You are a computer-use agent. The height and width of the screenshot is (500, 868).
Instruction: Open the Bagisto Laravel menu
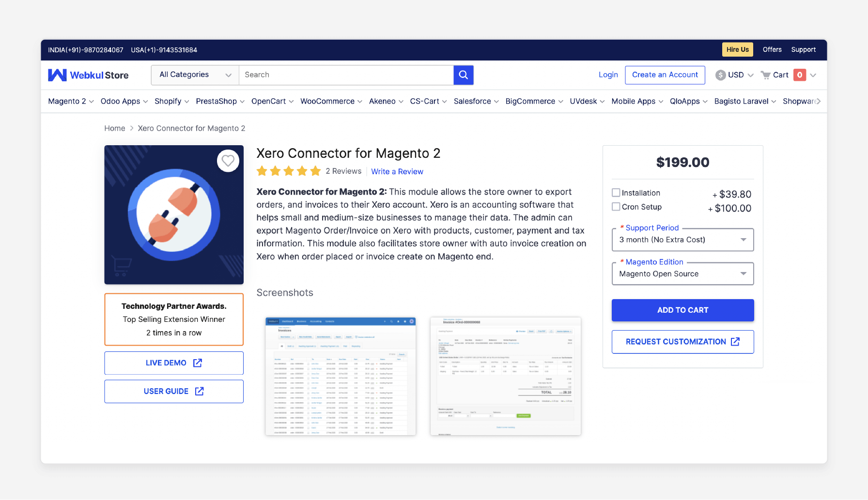pos(745,101)
